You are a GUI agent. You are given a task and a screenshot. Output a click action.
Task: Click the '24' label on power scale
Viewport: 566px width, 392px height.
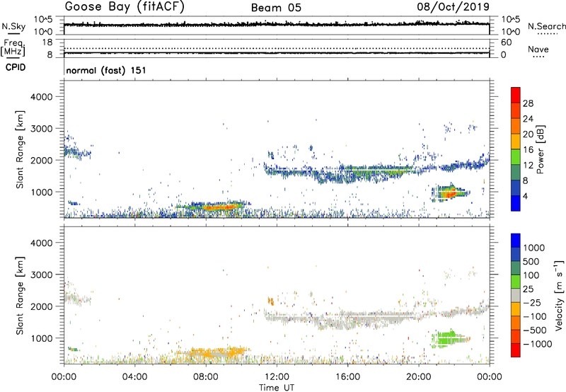pos(528,119)
